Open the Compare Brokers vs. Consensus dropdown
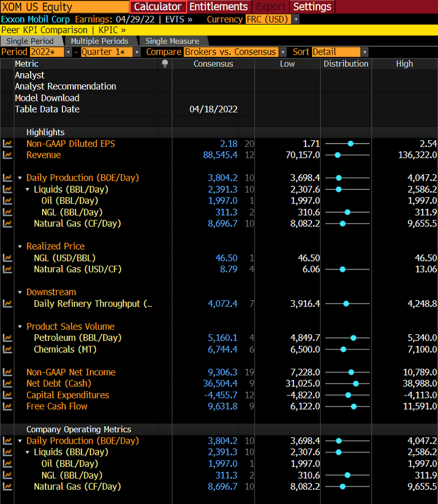Viewport: 438px width, 504px height. tap(283, 52)
